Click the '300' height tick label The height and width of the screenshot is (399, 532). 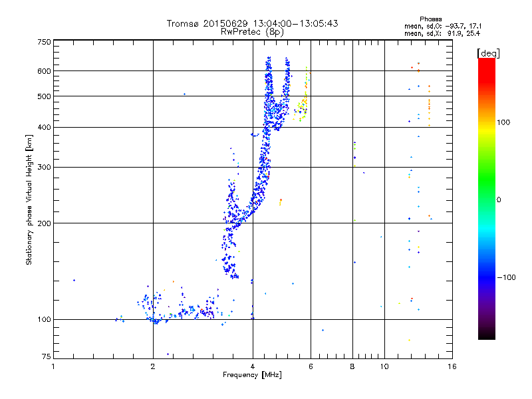[44, 168]
